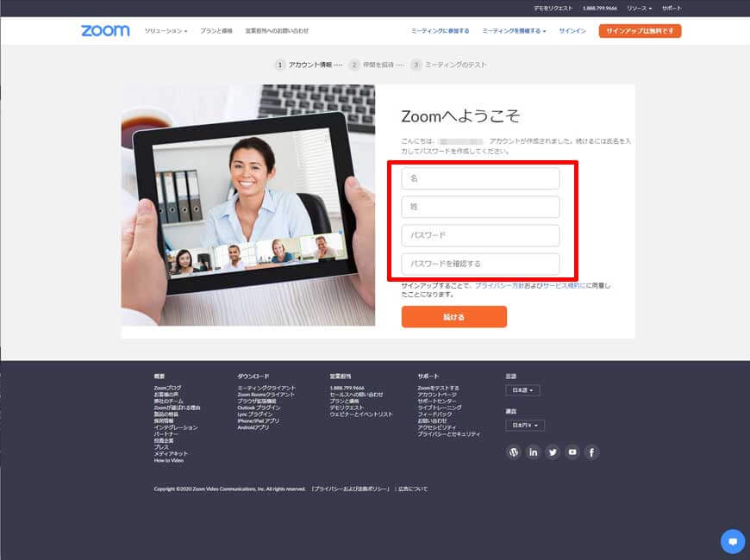Open the Androidアプリ download link

[253, 427]
